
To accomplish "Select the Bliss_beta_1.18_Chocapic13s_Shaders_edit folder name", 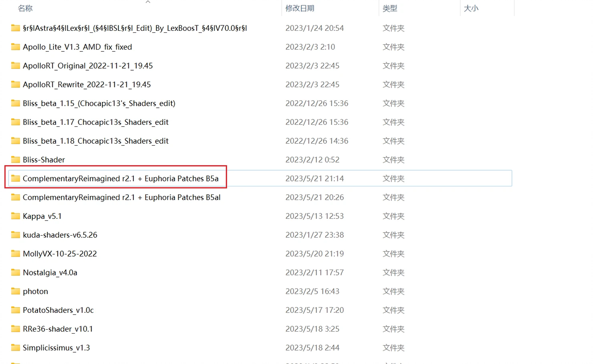I will 96,141.
